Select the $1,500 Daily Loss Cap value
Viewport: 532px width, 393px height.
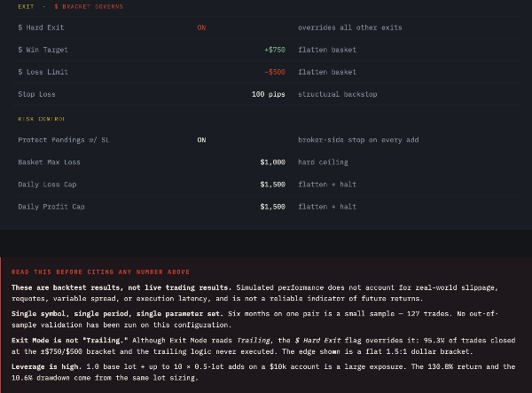click(x=273, y=185)
